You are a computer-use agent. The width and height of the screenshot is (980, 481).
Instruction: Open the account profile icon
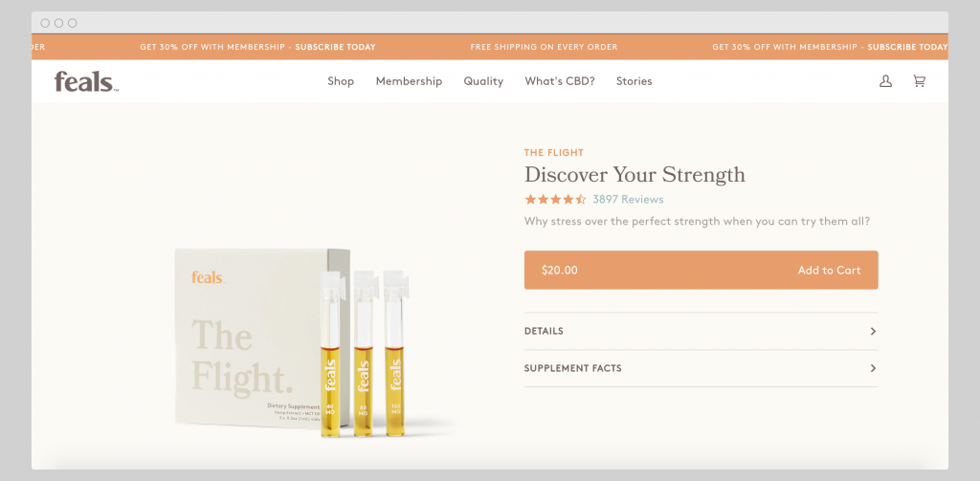pos(885,81)
